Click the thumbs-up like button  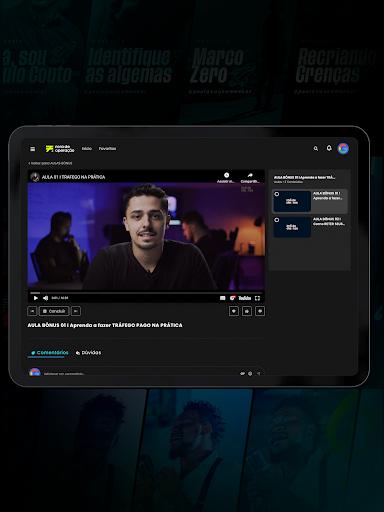pyautogui.click(x=247, y=311)
